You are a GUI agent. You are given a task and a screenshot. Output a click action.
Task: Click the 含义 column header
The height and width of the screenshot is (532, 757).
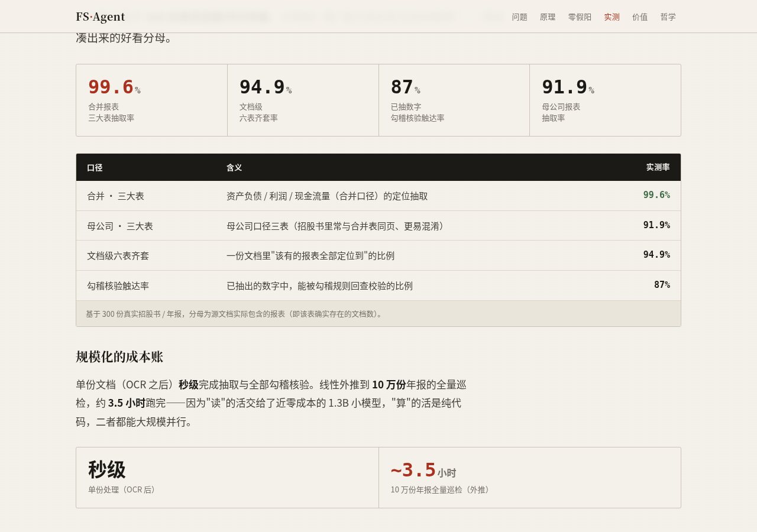coord(234,167)
